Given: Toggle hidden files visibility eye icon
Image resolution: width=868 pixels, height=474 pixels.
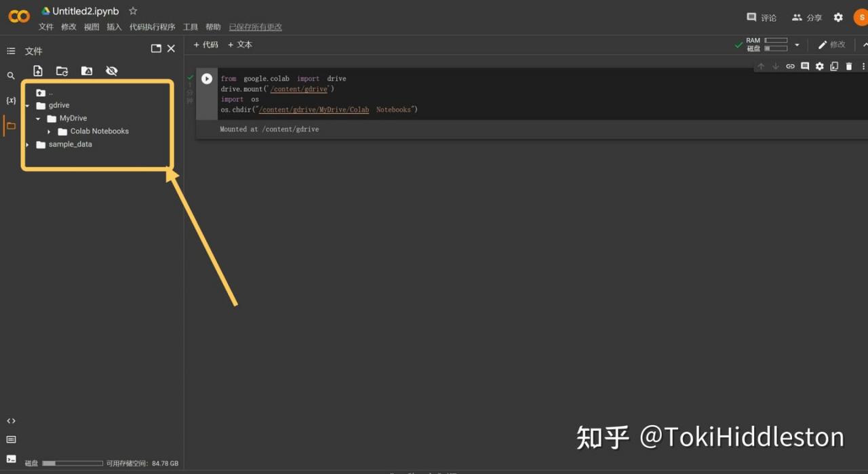Looking at the screenshot, I should [x=112, y=71].
